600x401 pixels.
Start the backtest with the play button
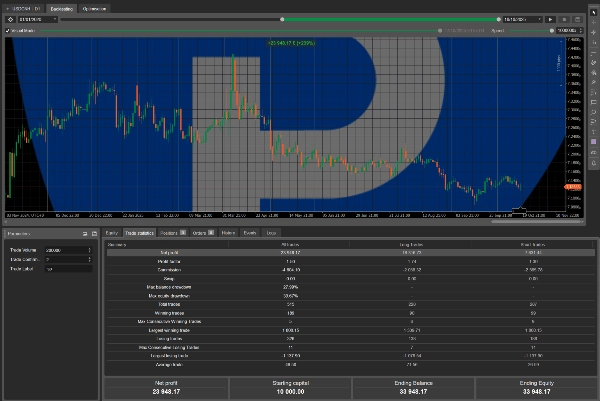[x=551, y=19]
